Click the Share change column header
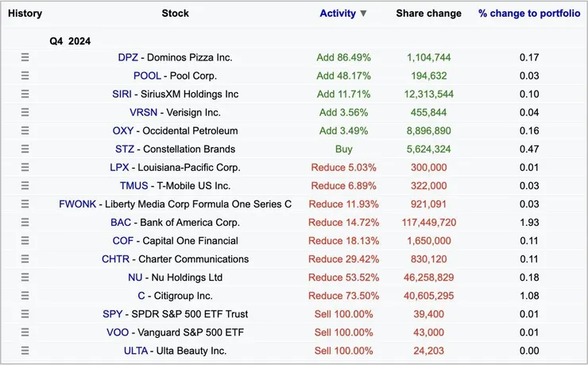The width and height of the screenshot is (588, 365). coord(428,14)
